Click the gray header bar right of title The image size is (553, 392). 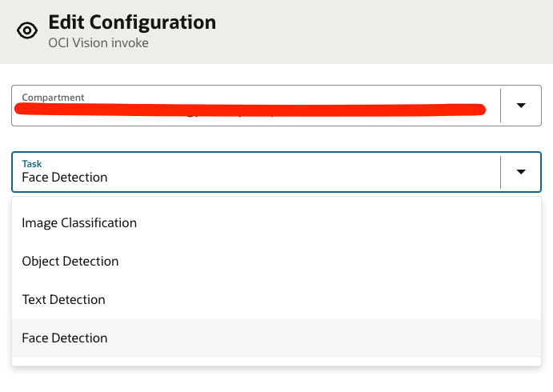pos(384,32)
